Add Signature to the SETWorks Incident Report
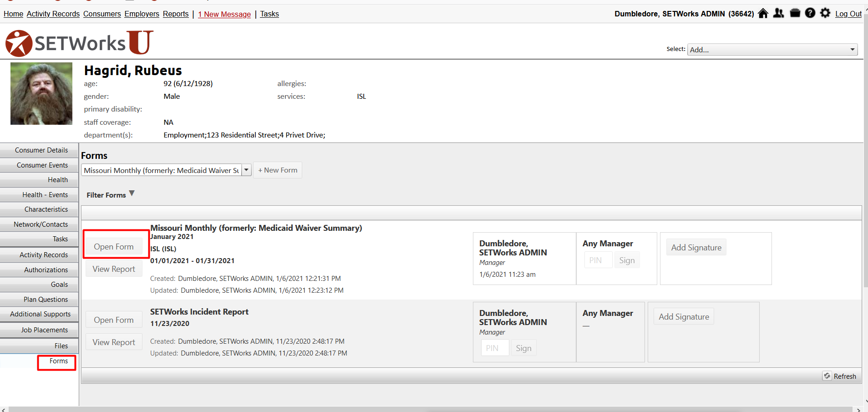 click(684, 317)
